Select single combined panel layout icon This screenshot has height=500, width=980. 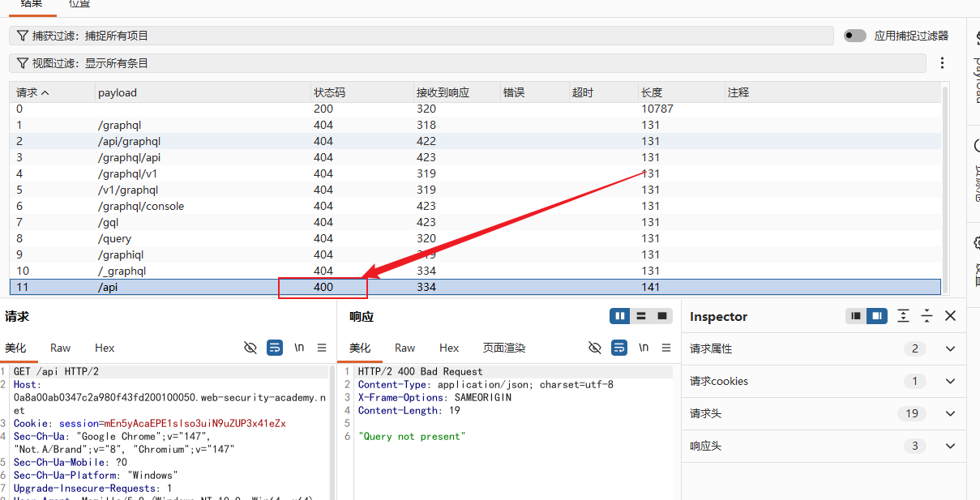click(x=662, y=316)
